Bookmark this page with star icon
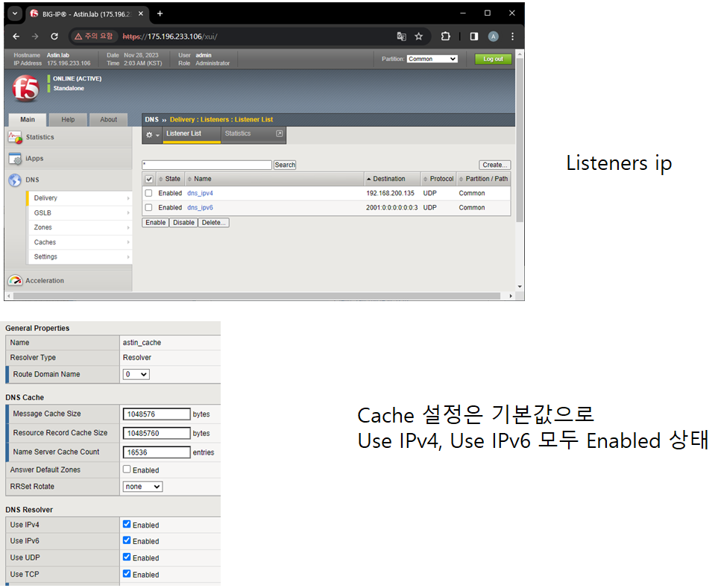 418,37
